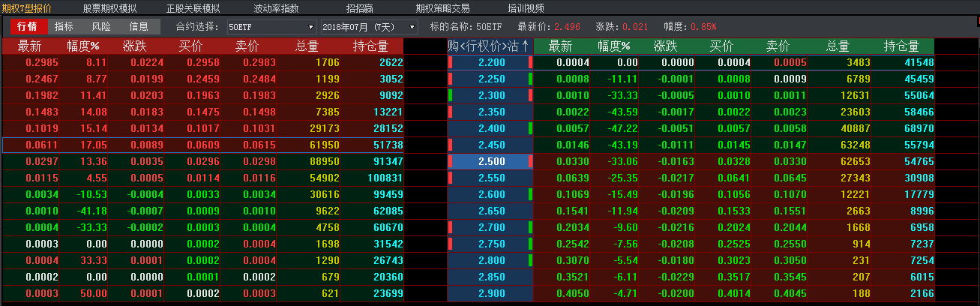Click put change percent -47.22

(x=622, y=128)
